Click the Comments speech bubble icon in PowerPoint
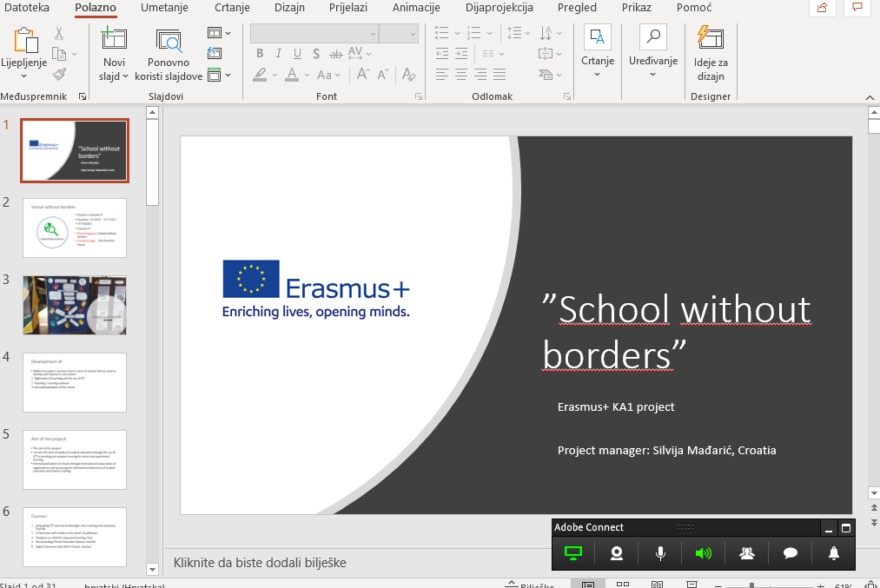This screenshot has width=880, height=588. coord(857,7)
